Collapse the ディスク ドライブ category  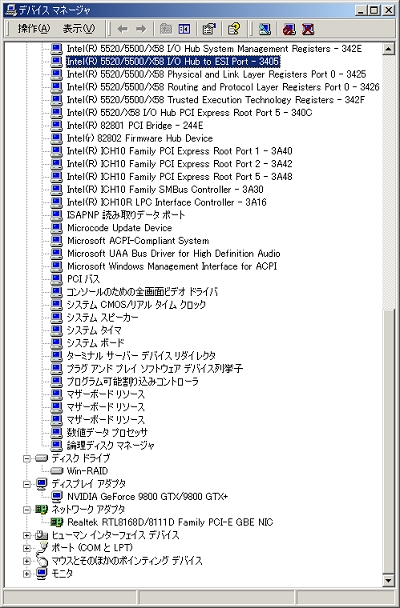[26, 459]
